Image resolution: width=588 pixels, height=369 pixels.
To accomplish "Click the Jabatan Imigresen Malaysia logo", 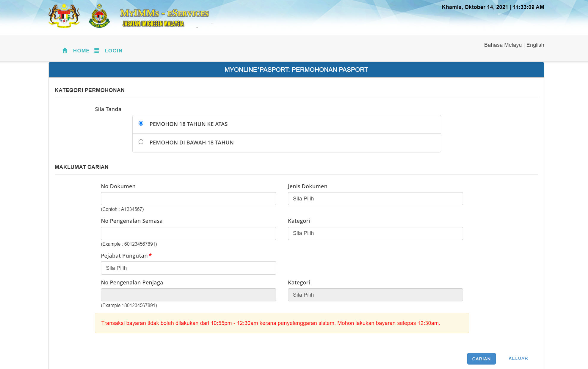I will click(99, 16).
